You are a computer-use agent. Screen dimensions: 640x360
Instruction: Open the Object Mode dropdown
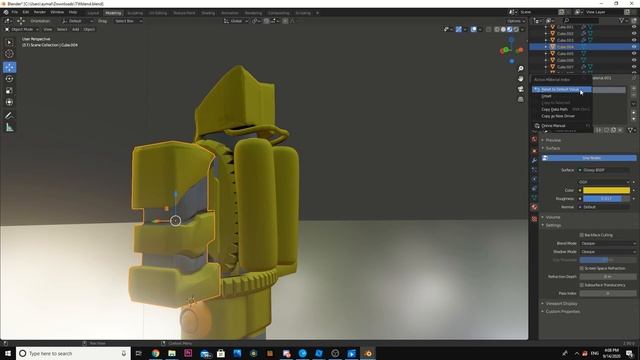coord(22,29)
